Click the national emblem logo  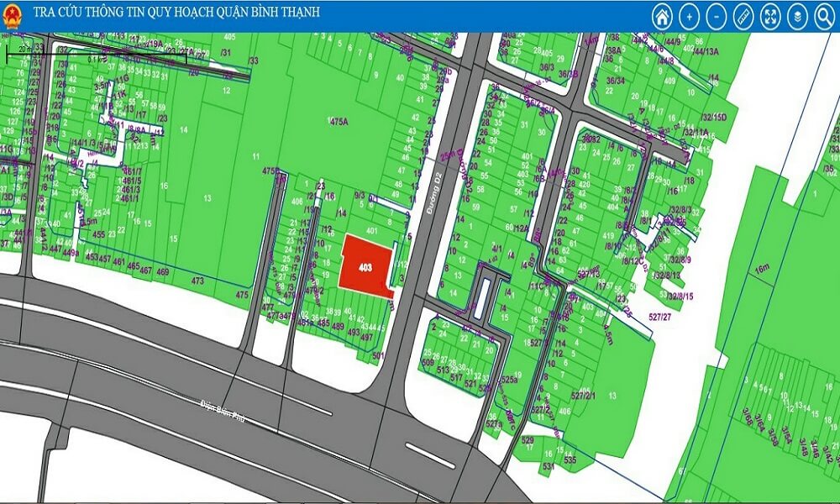coord(13,16)
